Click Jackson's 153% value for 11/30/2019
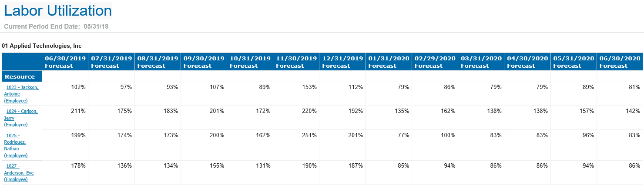644x185 pixels. (x=309, y=87)
